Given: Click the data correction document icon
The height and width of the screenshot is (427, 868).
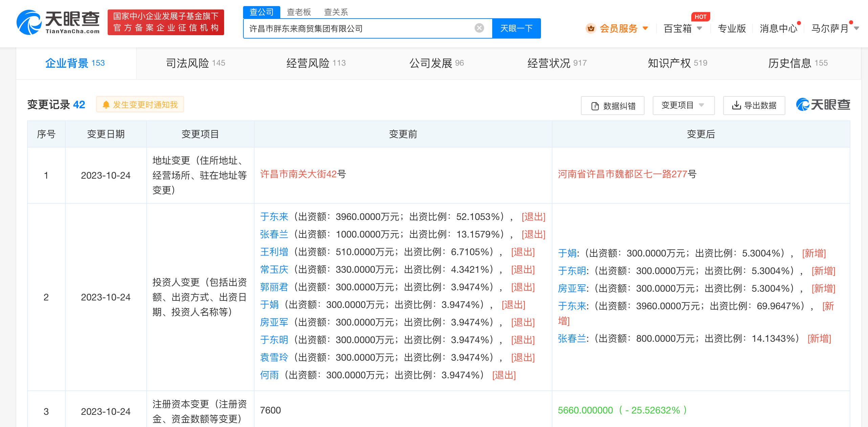Looking at the screenshot, I should pos(595,106).
